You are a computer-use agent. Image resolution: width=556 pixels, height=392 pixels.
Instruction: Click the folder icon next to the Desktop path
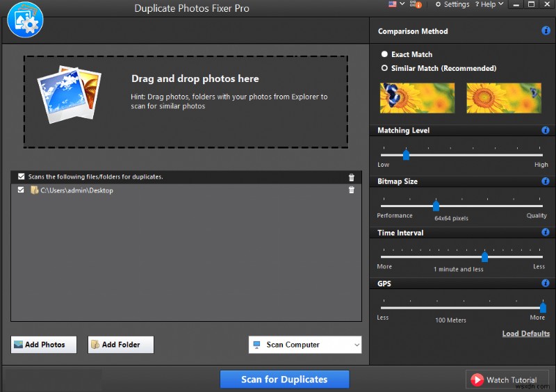pos(34,190)
